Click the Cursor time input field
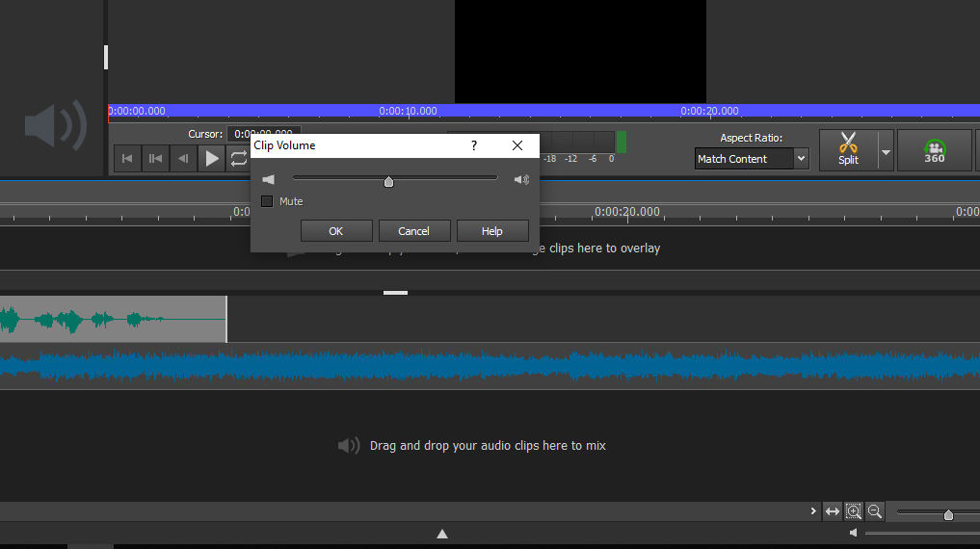The image size is (980, 549). [x=264, y=134]
